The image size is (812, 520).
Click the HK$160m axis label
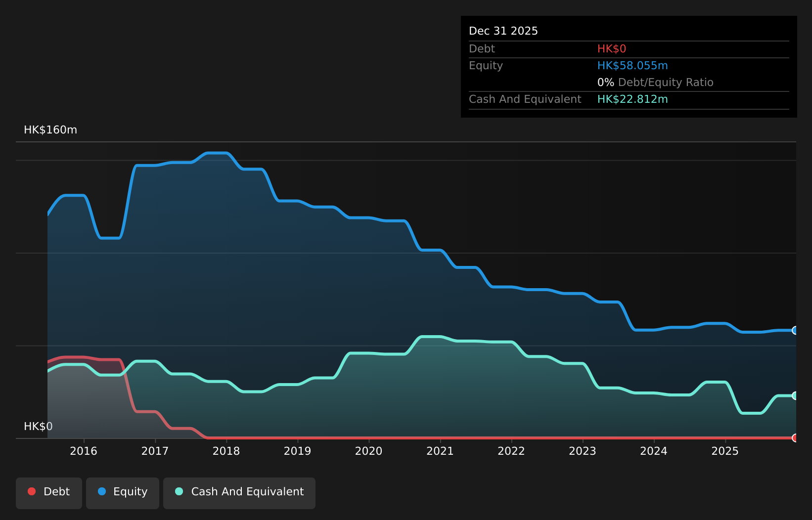(x=50, y=130)
